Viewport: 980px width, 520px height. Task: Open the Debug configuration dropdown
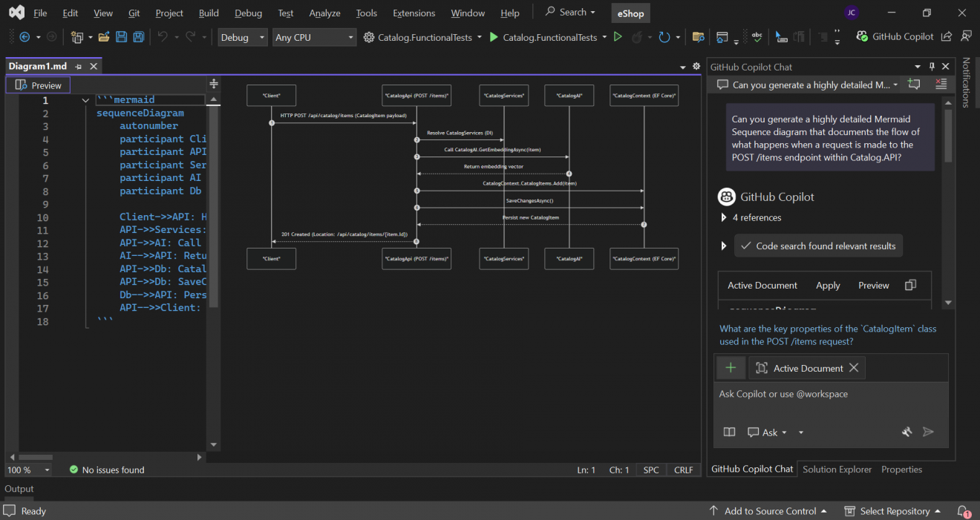pyautogui.click(x=243, y=37)
